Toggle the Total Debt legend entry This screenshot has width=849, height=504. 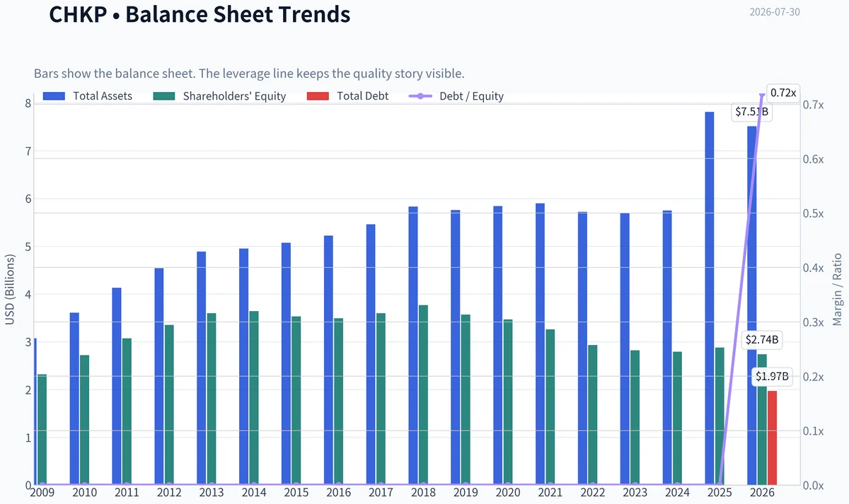[347, 96]
